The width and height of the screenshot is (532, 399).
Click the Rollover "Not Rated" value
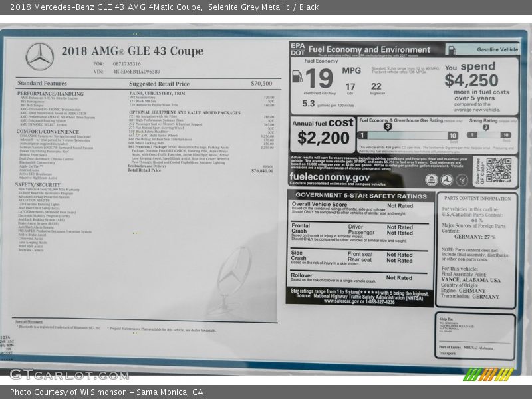tap(399, 278)
